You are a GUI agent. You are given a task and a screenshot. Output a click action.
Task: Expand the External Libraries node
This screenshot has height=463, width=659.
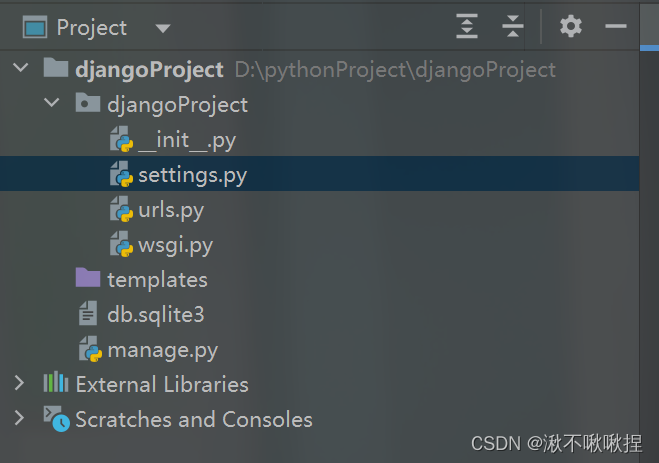(x=19, y=384)
